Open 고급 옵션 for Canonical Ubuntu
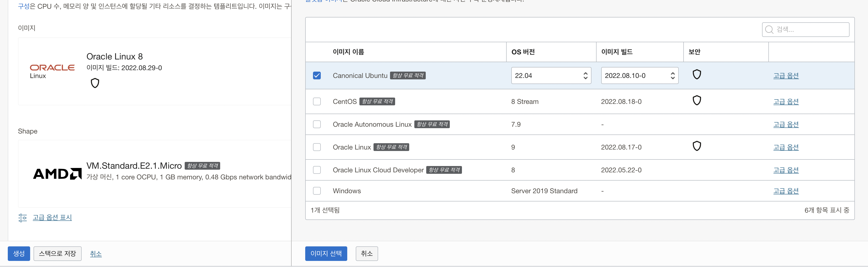 [x=786, y=75]
